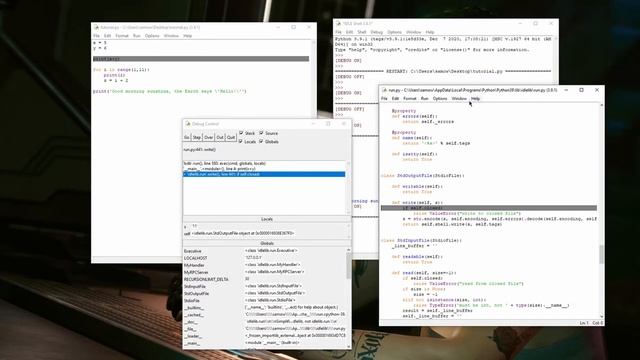Click the Executive entry in Globals list
This screenshot has width=640, height=360.
pyautogui.click(x=193, y=251)
